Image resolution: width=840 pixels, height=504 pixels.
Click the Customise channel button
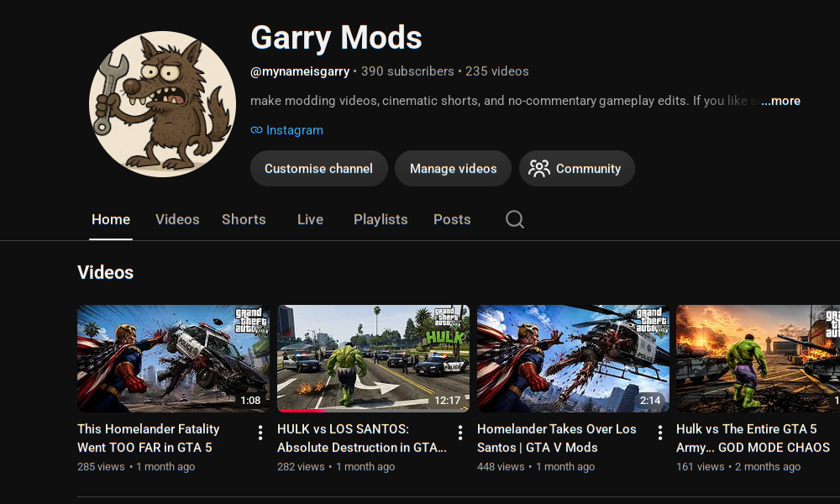coord(318,168)
